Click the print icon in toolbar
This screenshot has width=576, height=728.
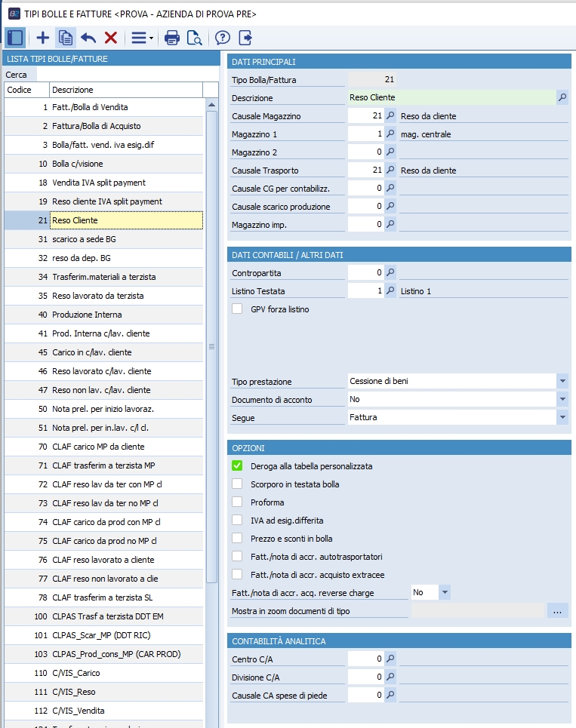pyautogui.click(x=172, y=38)
